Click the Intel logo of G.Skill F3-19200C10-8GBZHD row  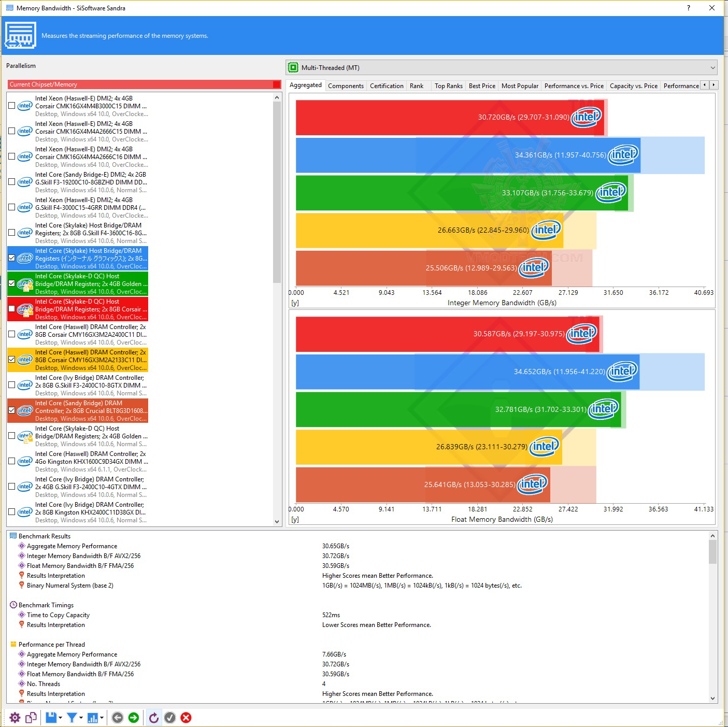[x=25, y=182]
